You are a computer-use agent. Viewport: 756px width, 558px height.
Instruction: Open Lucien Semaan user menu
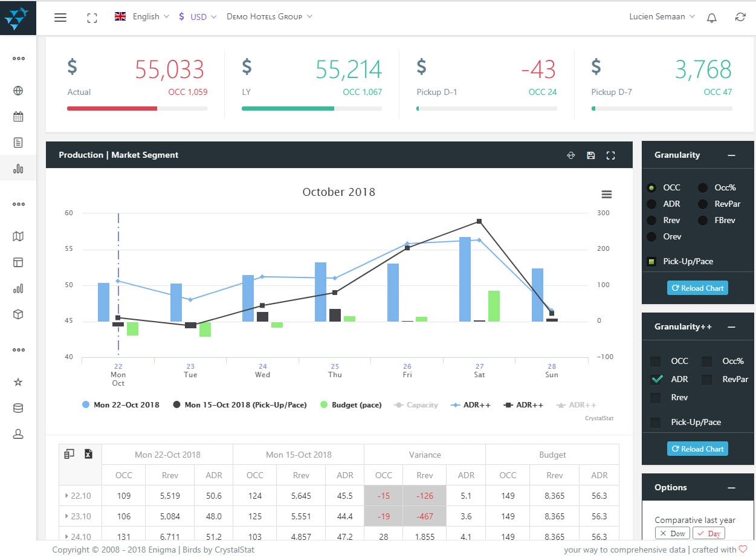662,17
